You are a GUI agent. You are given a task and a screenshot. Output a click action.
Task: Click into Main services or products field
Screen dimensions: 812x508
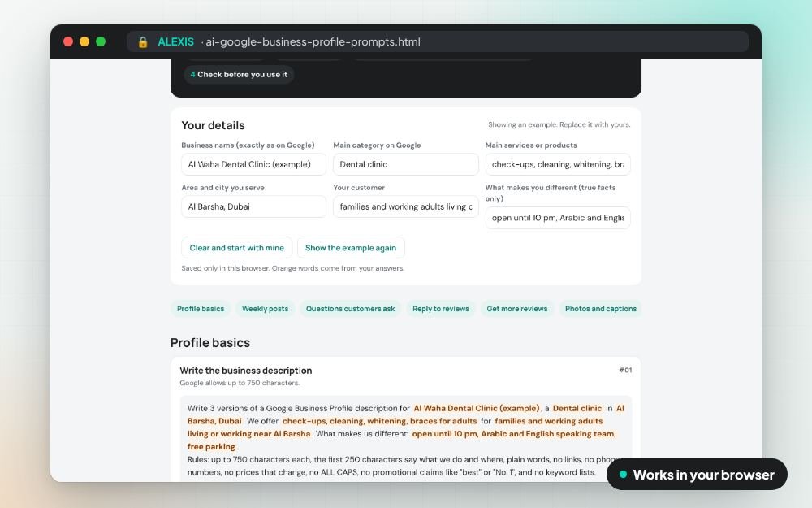tap(558, 164)
